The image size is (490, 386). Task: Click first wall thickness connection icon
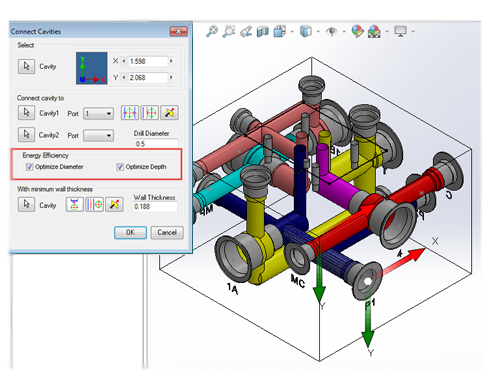click(x=74, y=204)
